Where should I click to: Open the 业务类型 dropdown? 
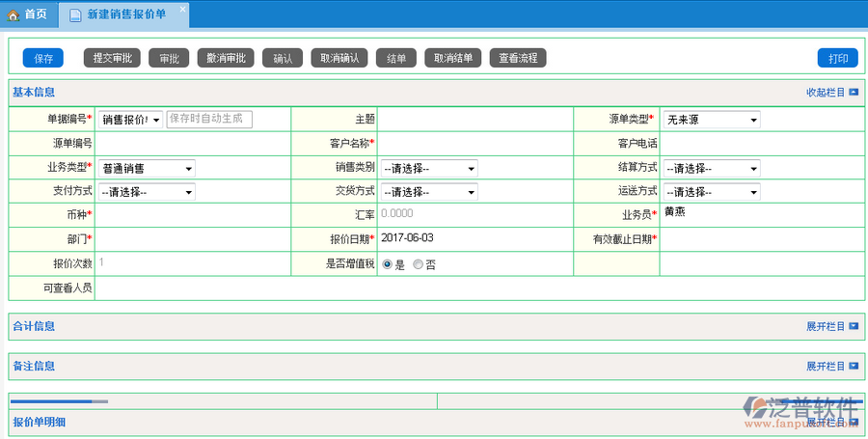coord(147,168)
